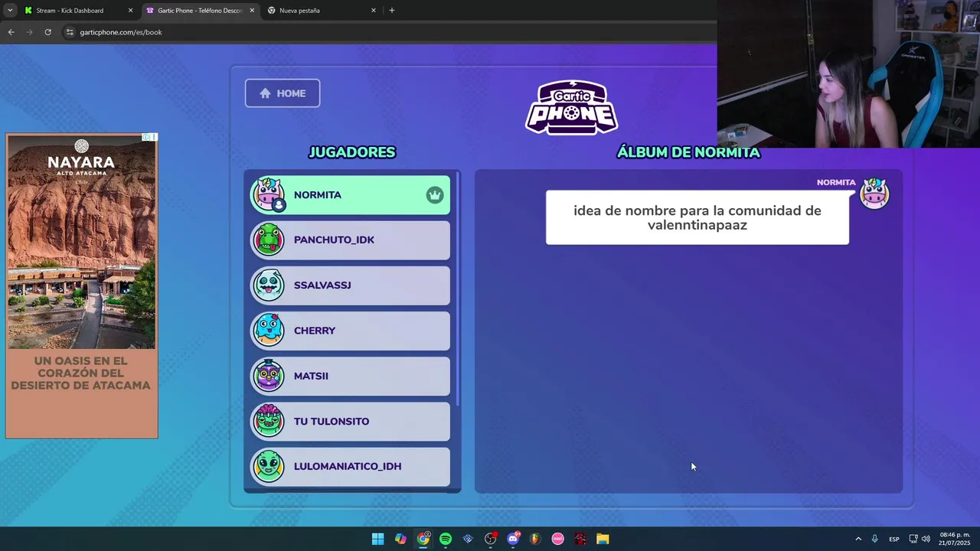Open File Explorer from the taskbar
This screenshot has width=980, height=551.
[603, 539]
